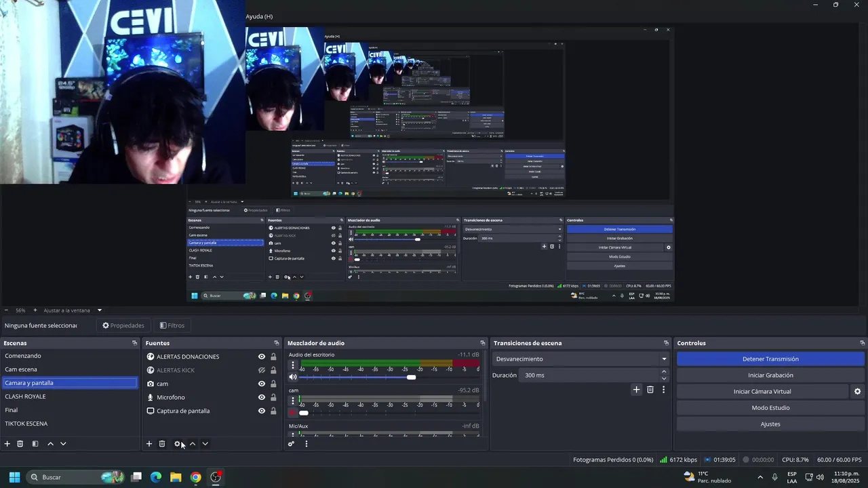Hide the ALERTAS DONACIONES source
This screenshot has width=868, height=488.
262,357
